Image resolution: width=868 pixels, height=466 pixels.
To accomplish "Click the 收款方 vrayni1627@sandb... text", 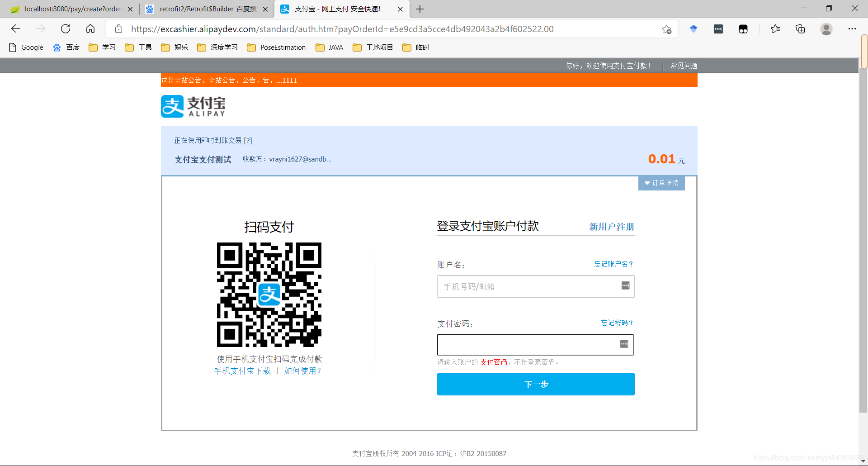I will (287, 159).
